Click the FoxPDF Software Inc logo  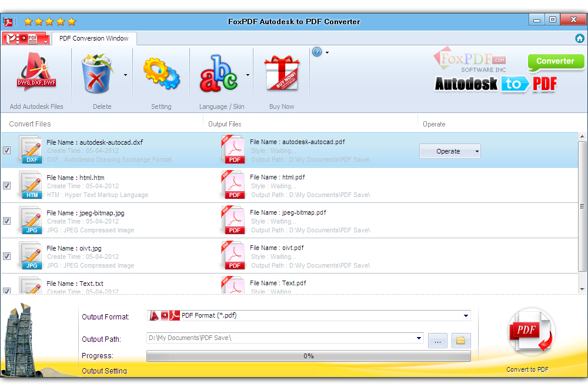[469, 61]
